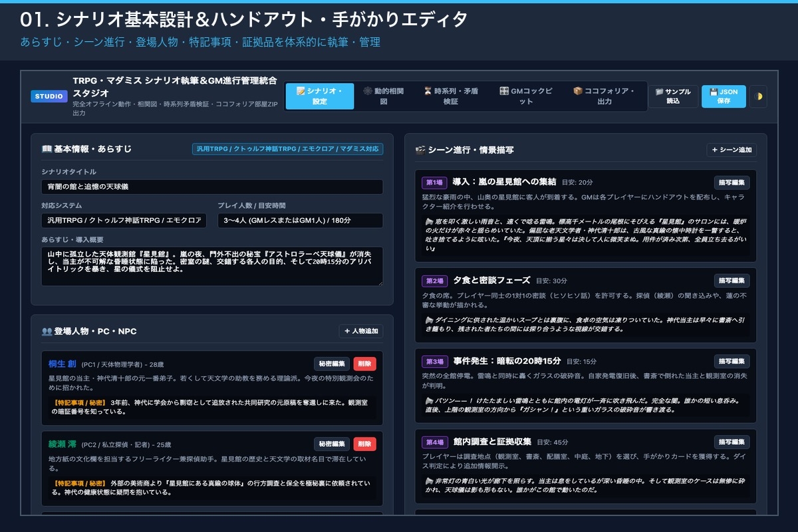Click the 第1場 scene badge
This screenshot has width=798, height=532.
(x=434, y=182)
